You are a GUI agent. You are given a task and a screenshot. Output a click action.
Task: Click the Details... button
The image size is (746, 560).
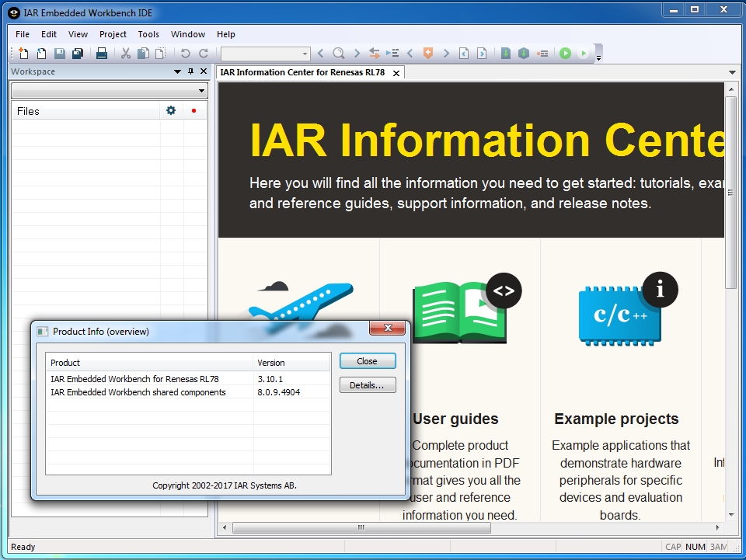368,385
